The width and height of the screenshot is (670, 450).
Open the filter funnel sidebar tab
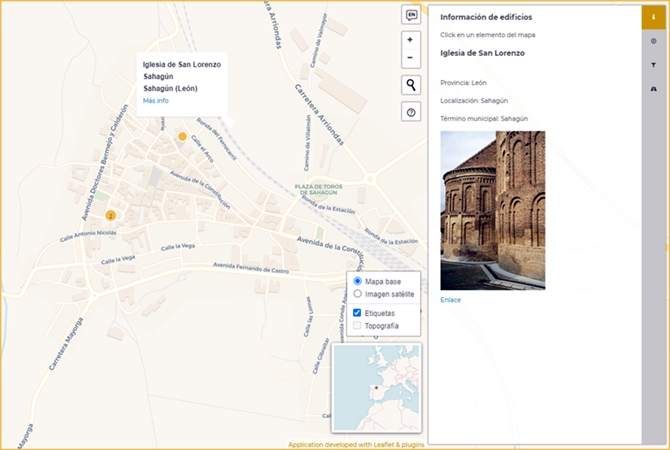[654, 65]
